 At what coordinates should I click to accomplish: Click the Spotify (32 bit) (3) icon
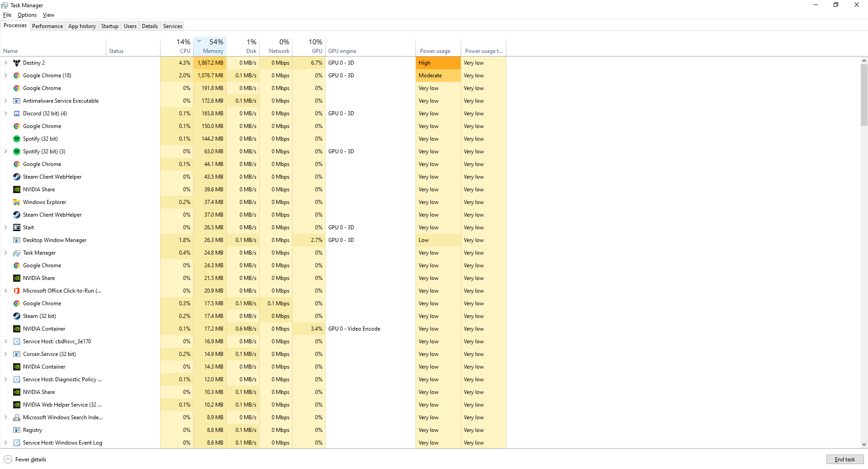[17, 152]
